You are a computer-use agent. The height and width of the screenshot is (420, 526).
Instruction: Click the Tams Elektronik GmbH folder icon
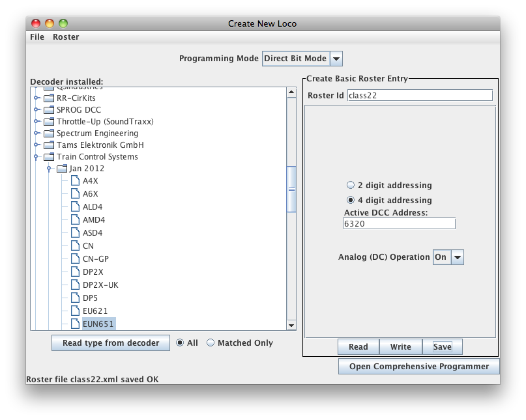pos(49,145)
